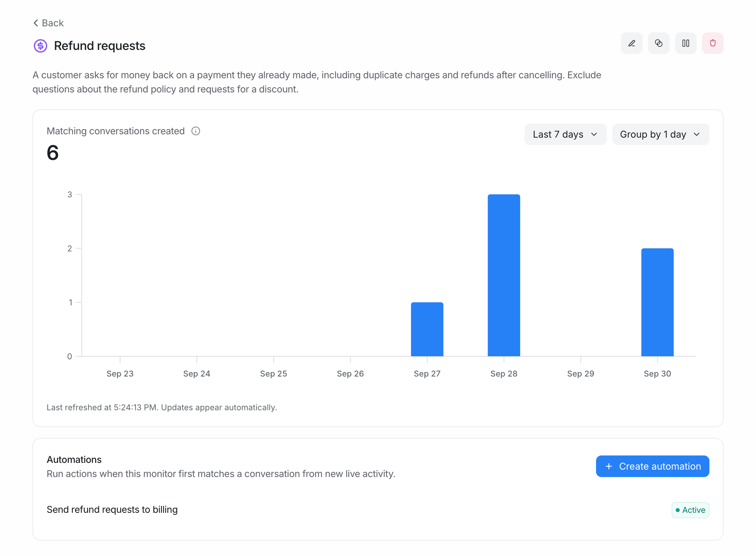Click the Sep 27 bar in chart

pyautogui.click(x=427, y=329)
